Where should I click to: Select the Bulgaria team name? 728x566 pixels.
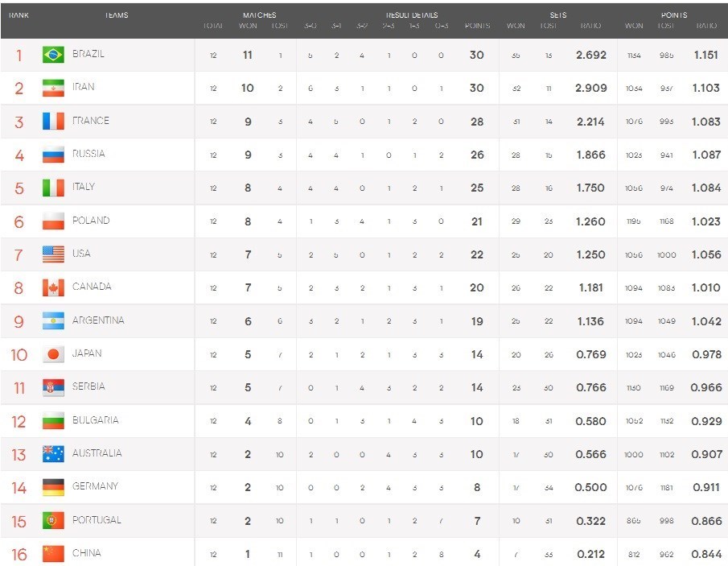pyautogui.click(x=95, y=420)
